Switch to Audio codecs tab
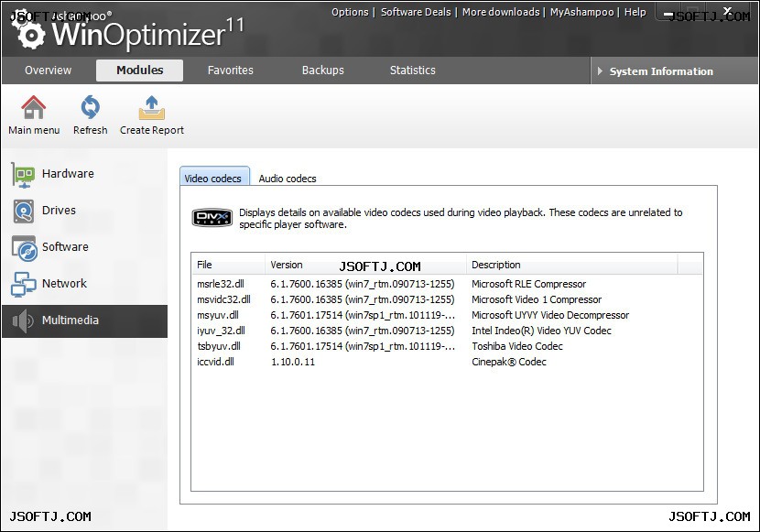 point(288,179)
